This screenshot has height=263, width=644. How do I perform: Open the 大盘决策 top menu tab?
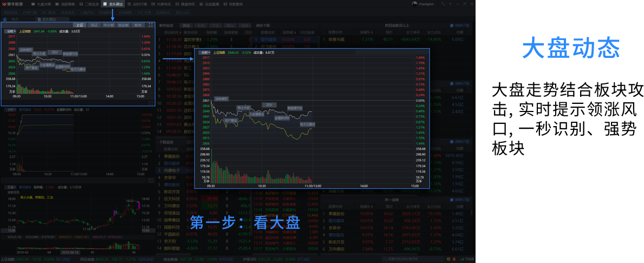pos(42,4)
